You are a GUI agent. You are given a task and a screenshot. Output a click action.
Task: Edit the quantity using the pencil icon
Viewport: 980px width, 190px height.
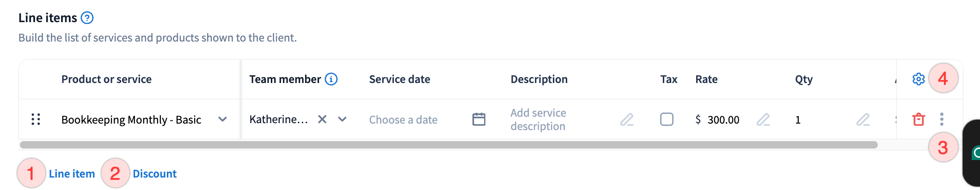[x=863, y=120]
